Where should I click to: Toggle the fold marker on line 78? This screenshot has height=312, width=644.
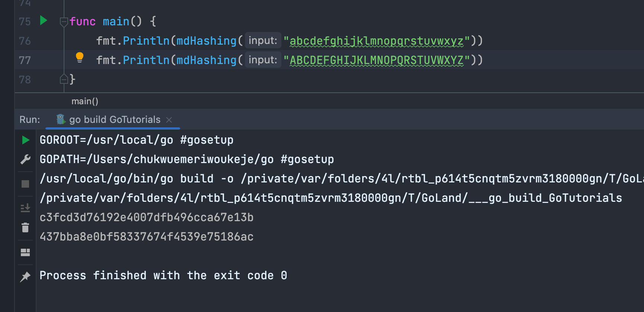64,79
